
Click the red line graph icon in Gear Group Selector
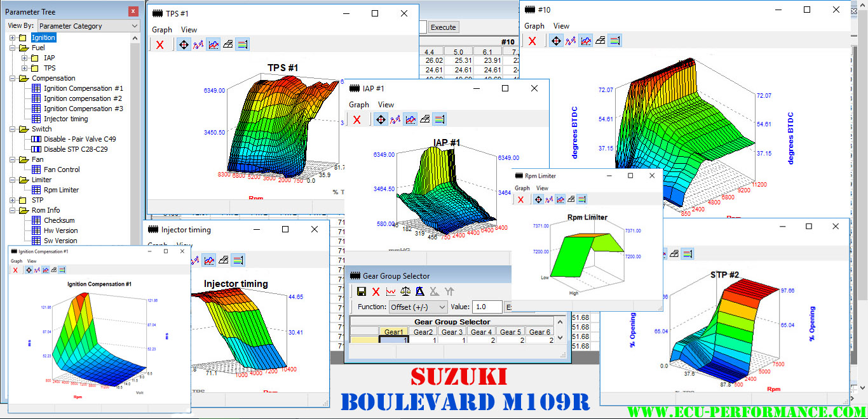point(391,291)
